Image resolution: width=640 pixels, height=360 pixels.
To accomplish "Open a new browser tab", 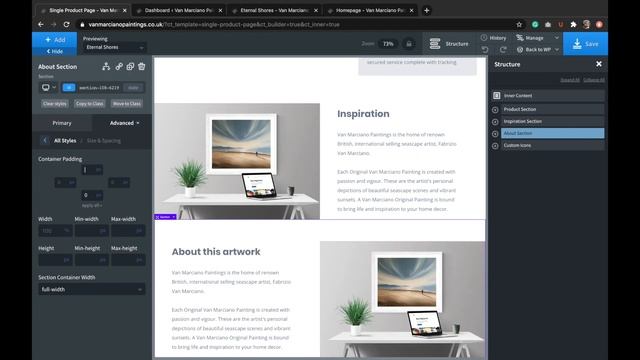I will 427,11.
